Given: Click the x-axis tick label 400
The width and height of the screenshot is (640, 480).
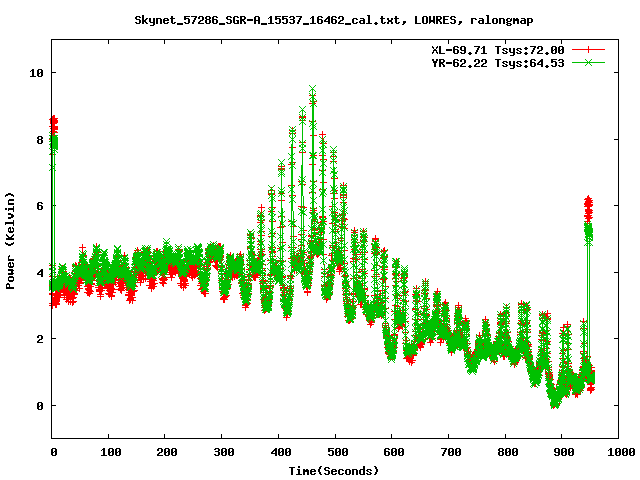Looking at the screenshot, I should coord(280,452).
